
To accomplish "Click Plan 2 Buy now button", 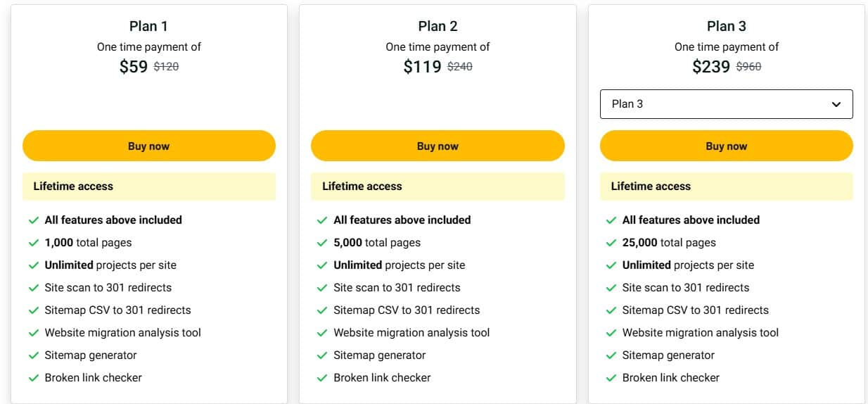I will pos(438,146).
